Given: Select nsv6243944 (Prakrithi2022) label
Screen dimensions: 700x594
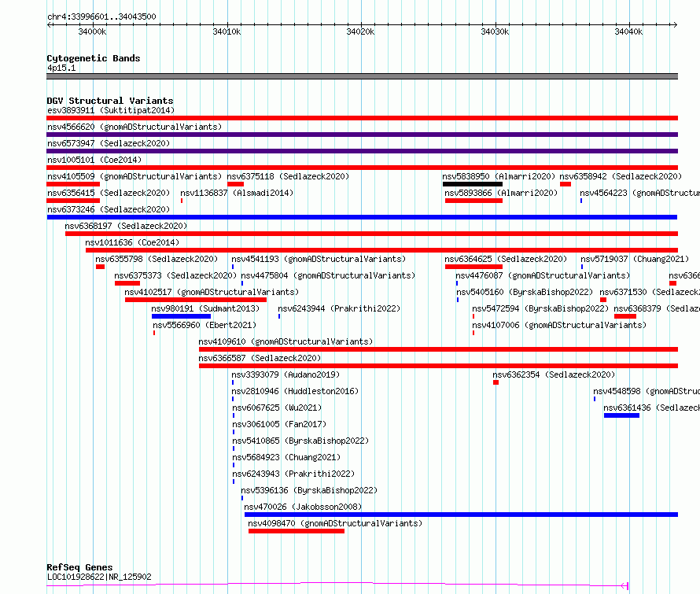Looking at the screenshot, I should point(339,308).
